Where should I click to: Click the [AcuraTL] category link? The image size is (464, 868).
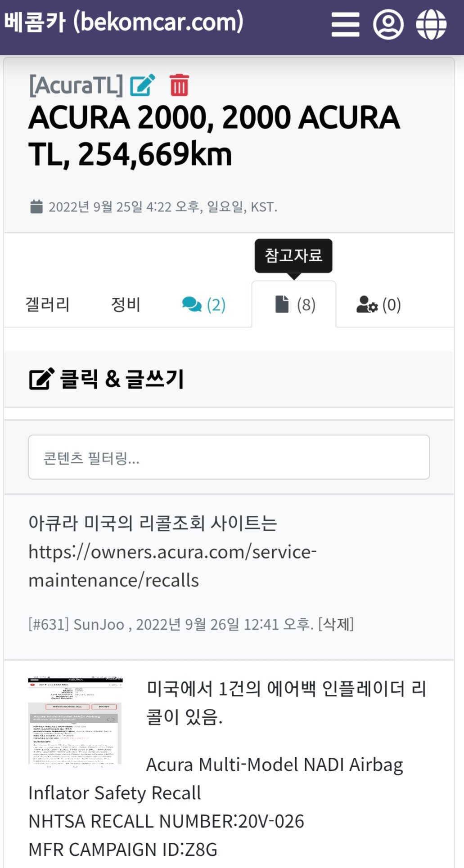(76, 85)
